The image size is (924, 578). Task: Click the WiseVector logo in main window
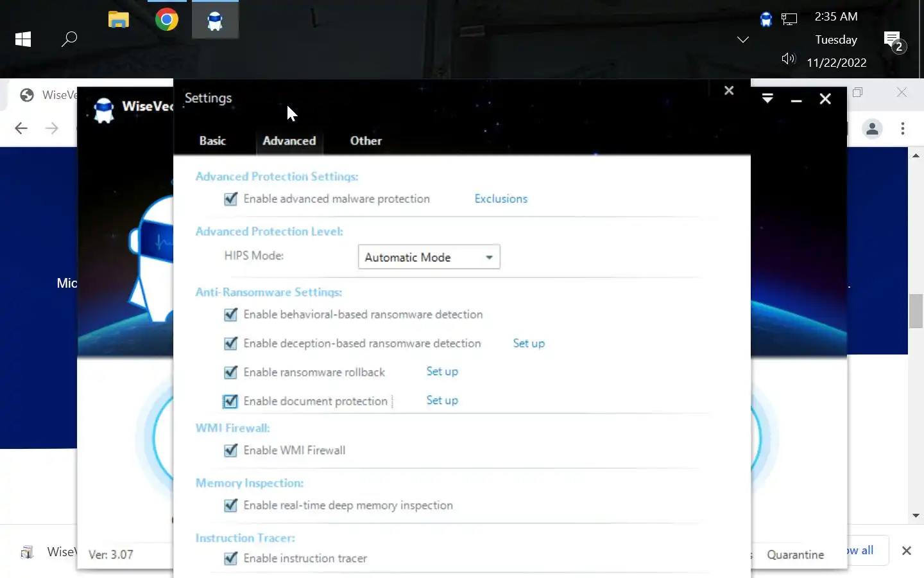tap(104, 110)
